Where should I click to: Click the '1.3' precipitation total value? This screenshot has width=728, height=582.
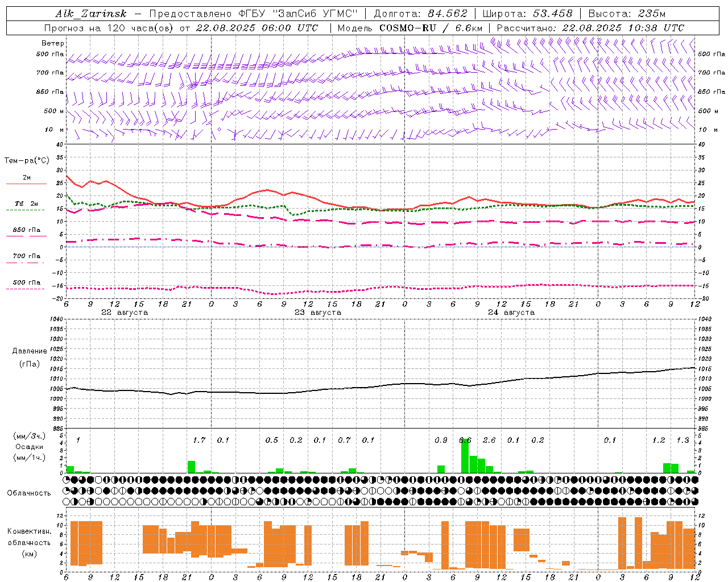point(682,440)
